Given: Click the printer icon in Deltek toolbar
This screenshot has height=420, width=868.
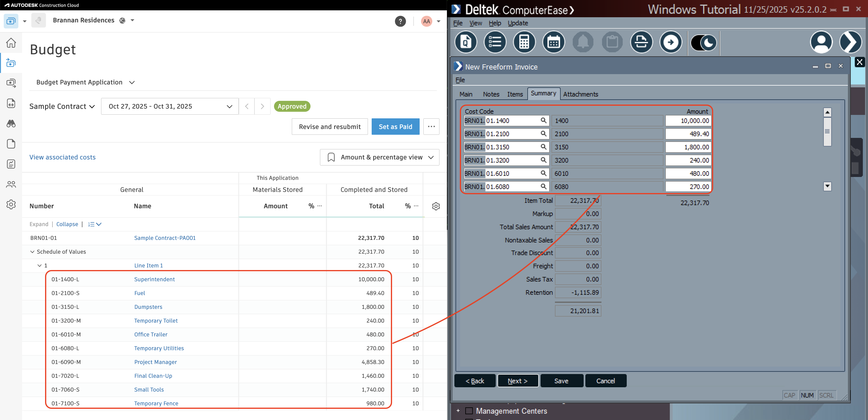Looking at the screenshot, I should coord(641,43).
